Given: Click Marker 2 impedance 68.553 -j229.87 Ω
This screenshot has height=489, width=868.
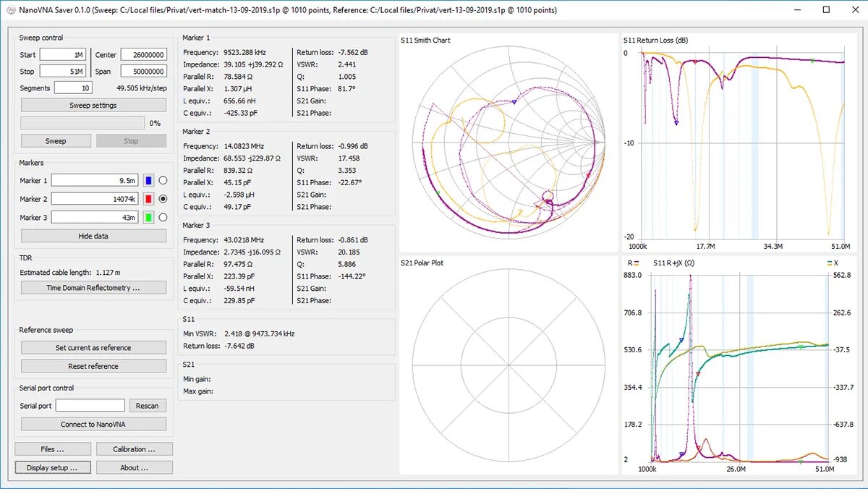Looking at the screenshot, I should coord(252,158).
